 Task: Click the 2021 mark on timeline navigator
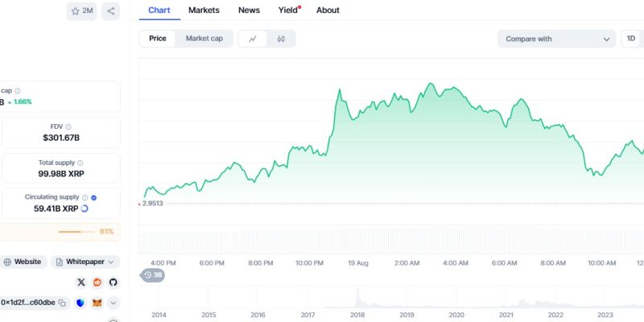[x=506, y=315]
